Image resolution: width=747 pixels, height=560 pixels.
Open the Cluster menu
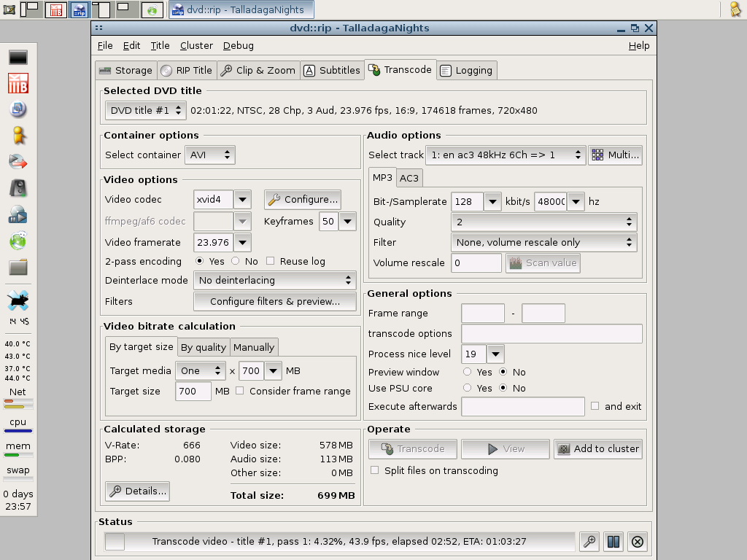tap(196, 45)
